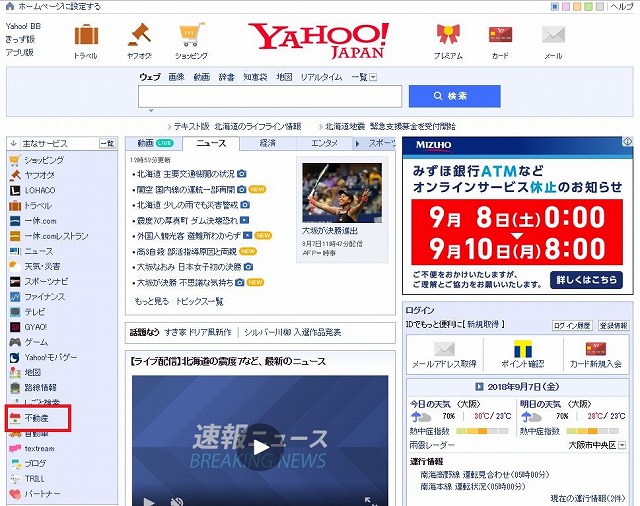Open the Yahoo Auctions gavel icon in header

tap(139, 35)
